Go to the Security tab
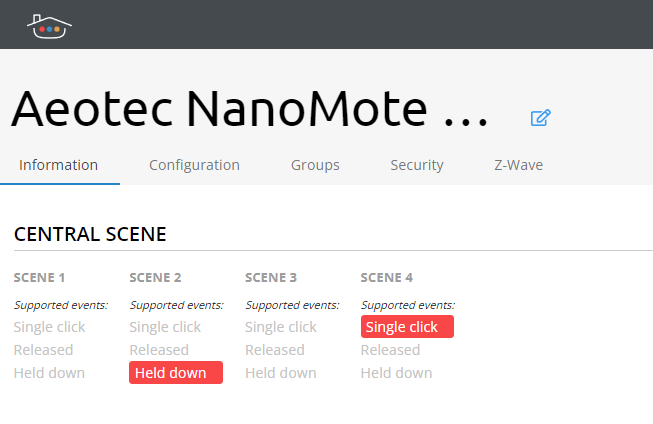Image resolution: width=653 pixels, height=424 pixels. (x=417, y=165)
